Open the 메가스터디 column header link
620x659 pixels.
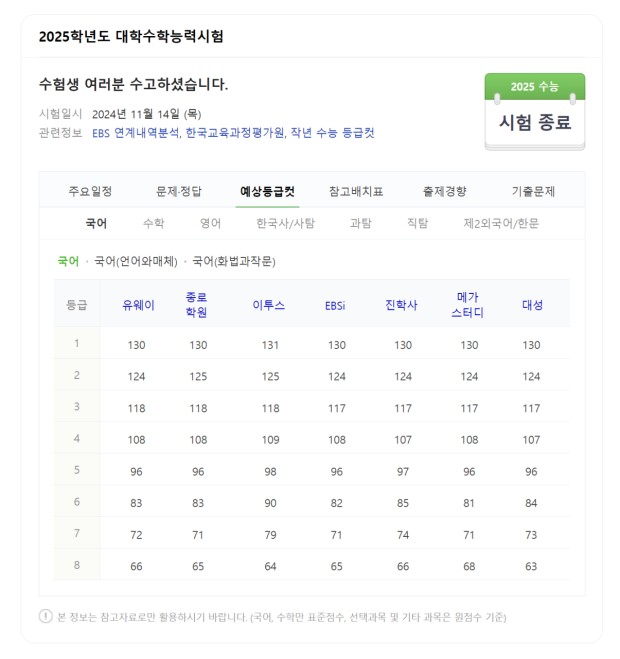(467, 305)
